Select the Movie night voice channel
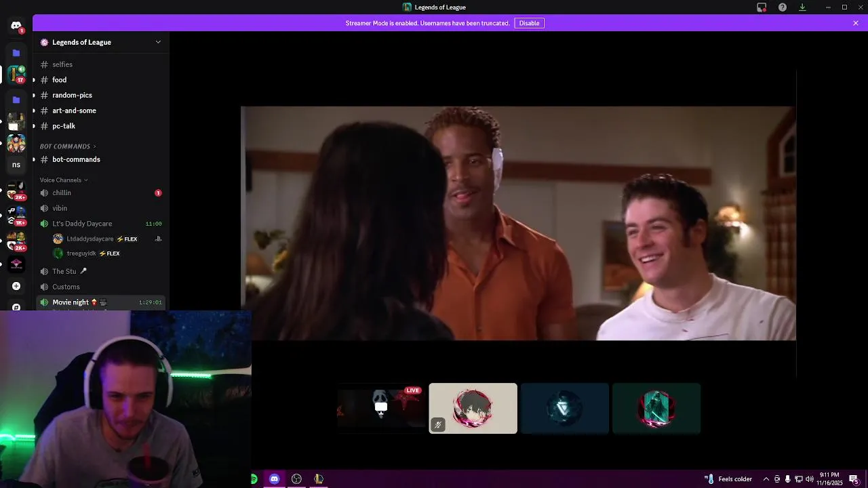The image size is (868, 488). tap(100, 302)
